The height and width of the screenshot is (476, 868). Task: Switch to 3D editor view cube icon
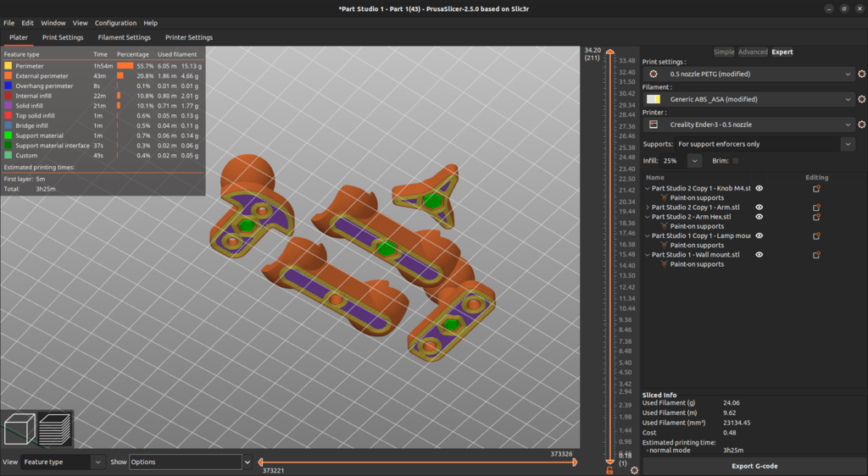[x=19, y=430]
